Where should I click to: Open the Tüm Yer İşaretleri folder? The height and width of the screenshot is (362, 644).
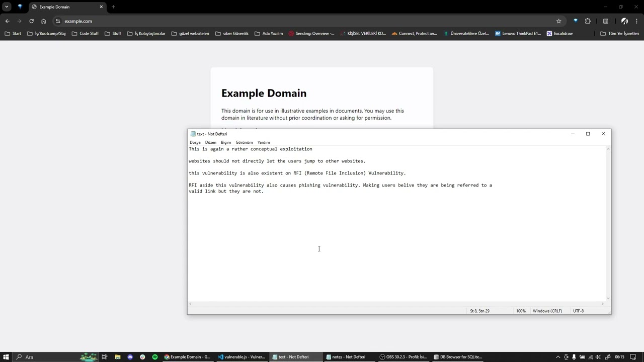click(619, 34)
